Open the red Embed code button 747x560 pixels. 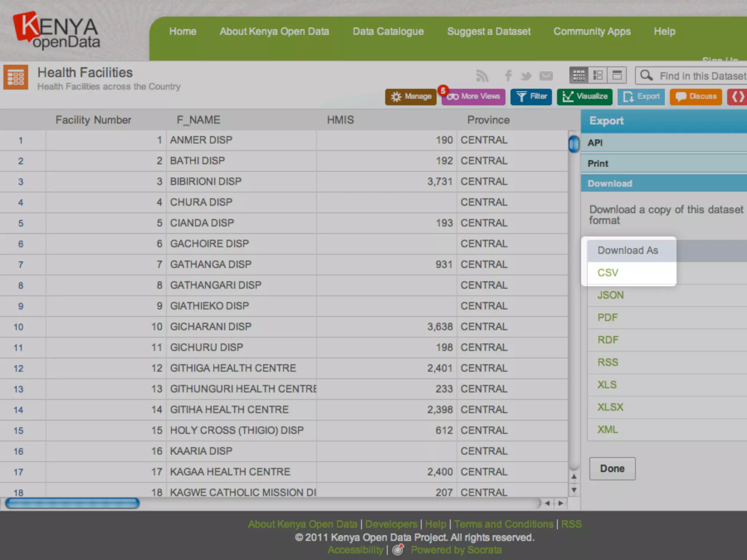(x=737, y=97)
